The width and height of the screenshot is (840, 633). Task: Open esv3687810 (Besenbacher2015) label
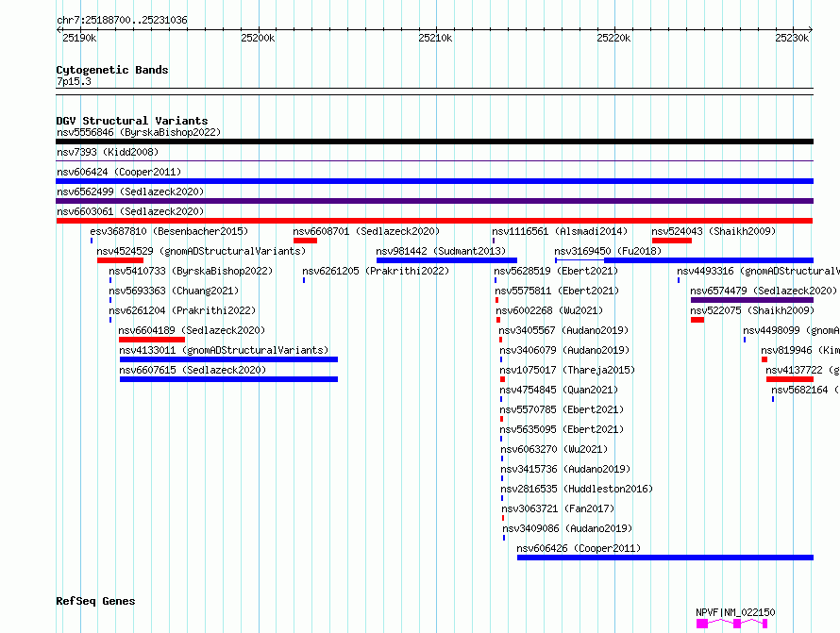pyautogui.click(x=169, y=231)
